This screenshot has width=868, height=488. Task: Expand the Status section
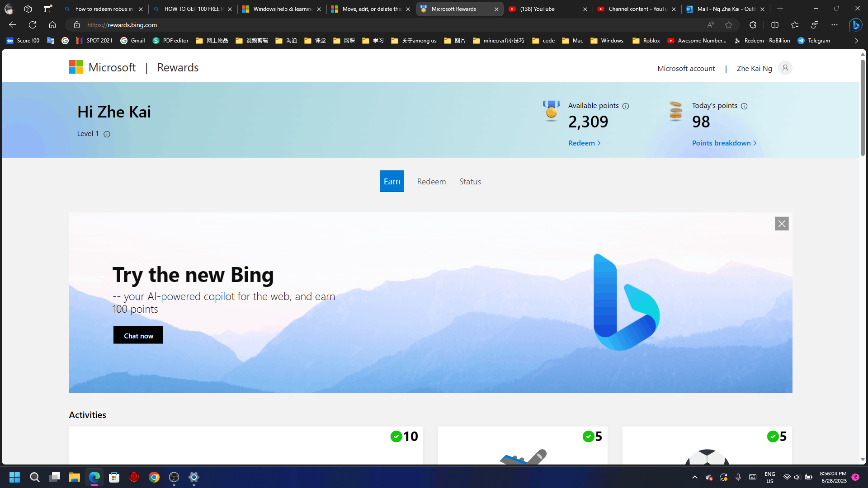coord(470,181)
